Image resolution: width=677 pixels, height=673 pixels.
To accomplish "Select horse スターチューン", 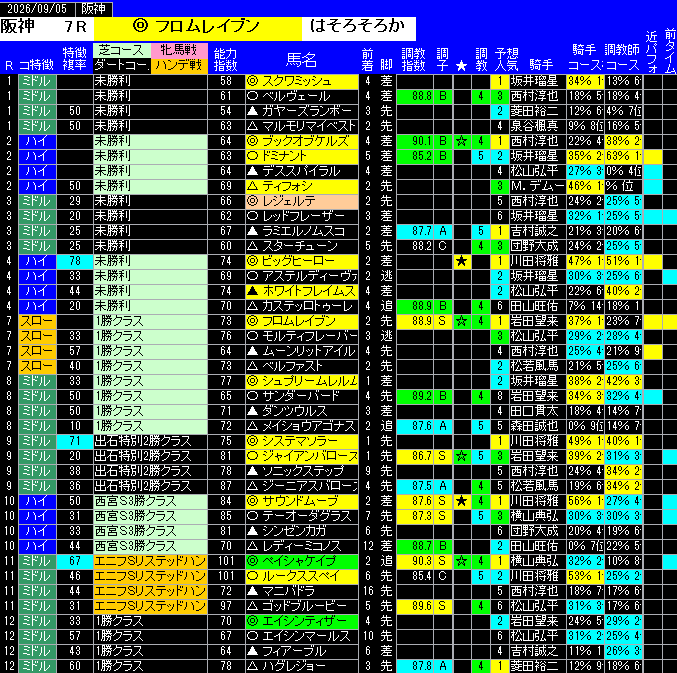I will 302,246.
